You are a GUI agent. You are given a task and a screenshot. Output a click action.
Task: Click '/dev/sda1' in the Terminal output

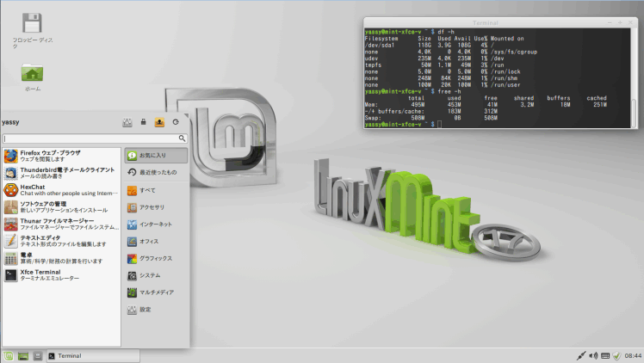coord(380,45)
